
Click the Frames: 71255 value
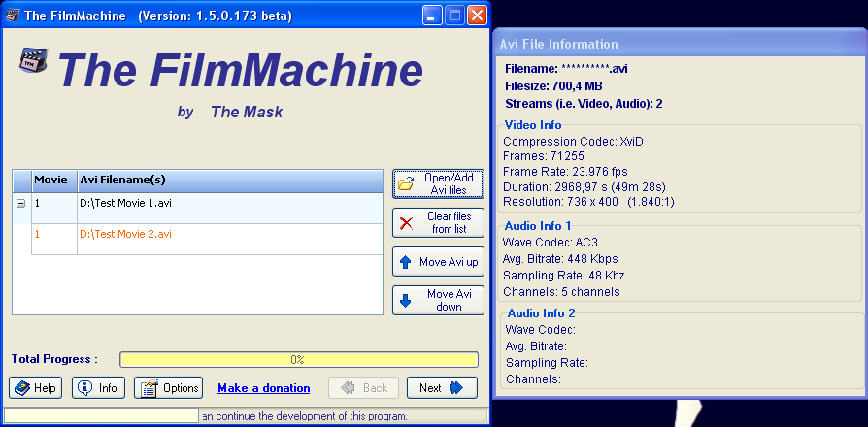click(x=544, y=156)
